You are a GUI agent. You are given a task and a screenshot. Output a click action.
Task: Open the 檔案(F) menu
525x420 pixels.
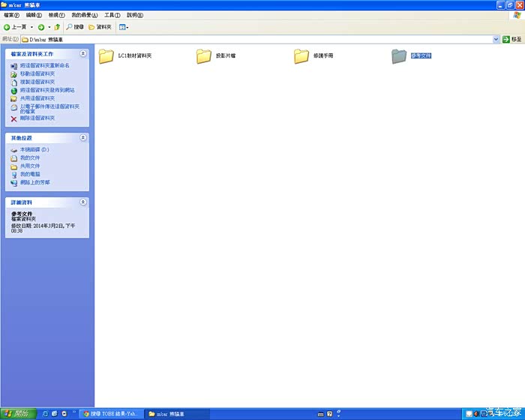pos(11,15)
